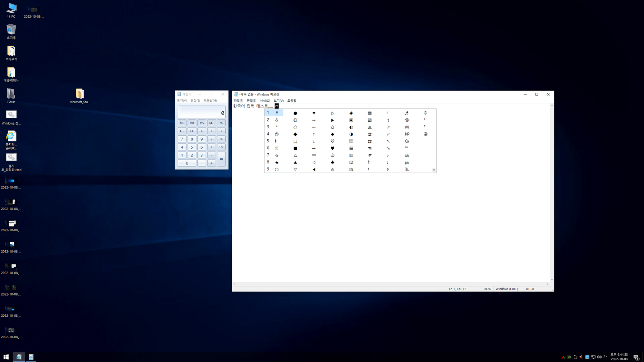The image size is (644, 362).
Task: Click the Notepad horizontal scrollbar right arrow
Action: pyautogui.click(x=548, y=284)
